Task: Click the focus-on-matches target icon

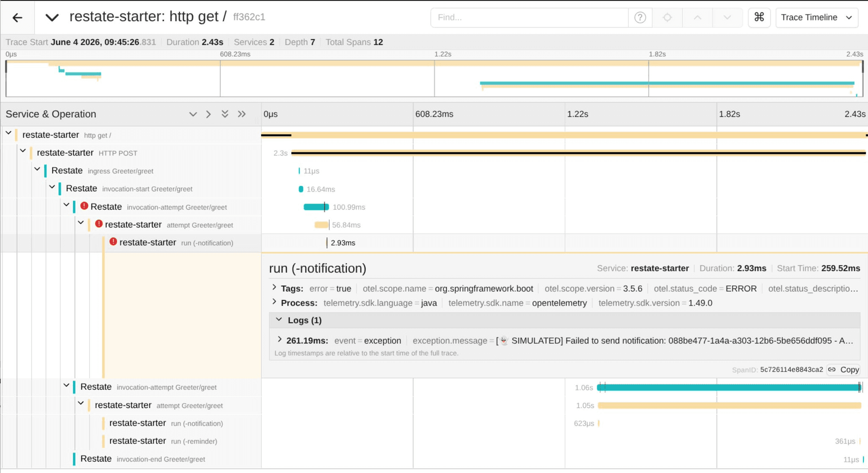Action: 668,17
